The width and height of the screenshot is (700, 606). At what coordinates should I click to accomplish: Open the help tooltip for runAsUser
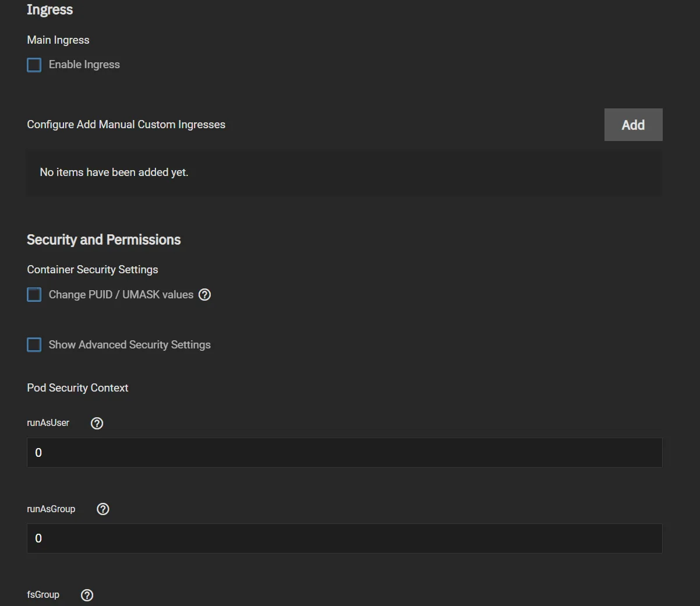click(x=97, y=423)
